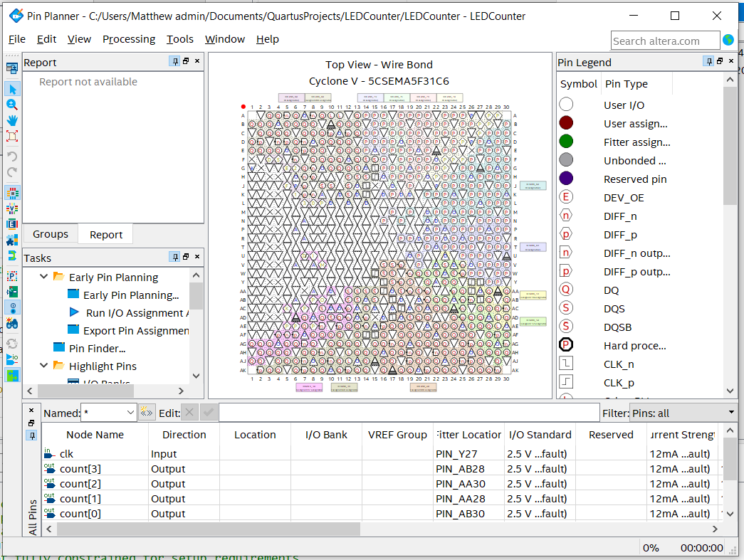Switch to the Groups tab
This screenshot has height=560, width=744.
pos(51,234)
